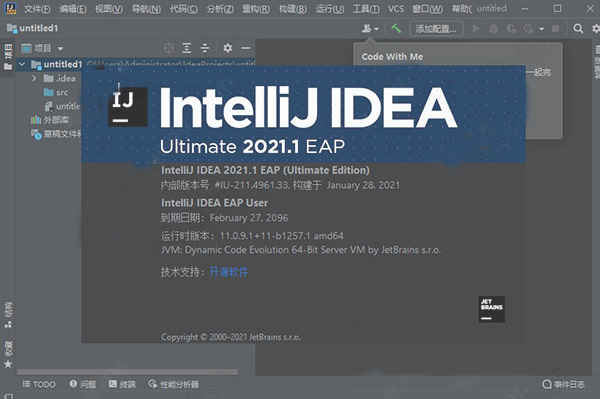Open the 重构(R) menu
600x399 pixels.
click(x=256, y=8)
